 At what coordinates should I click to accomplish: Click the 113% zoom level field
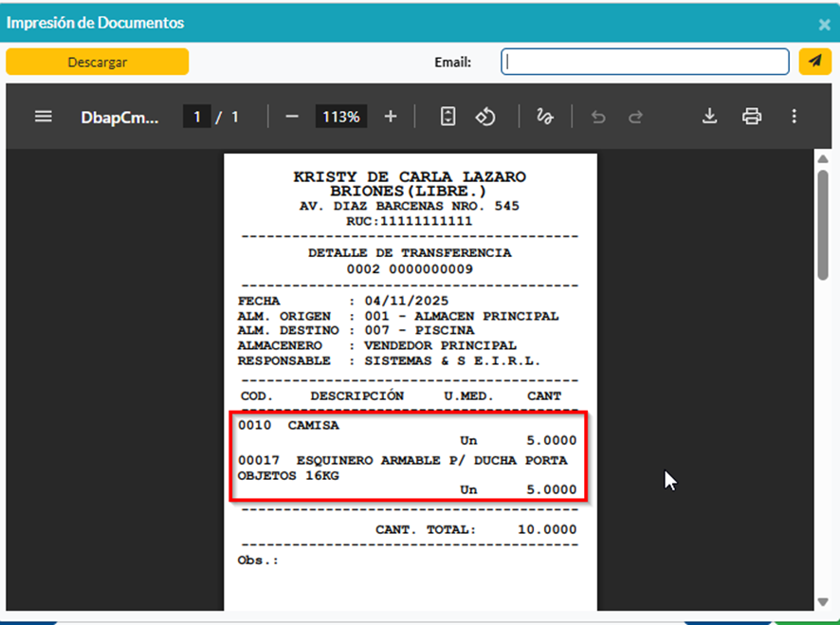340,117
